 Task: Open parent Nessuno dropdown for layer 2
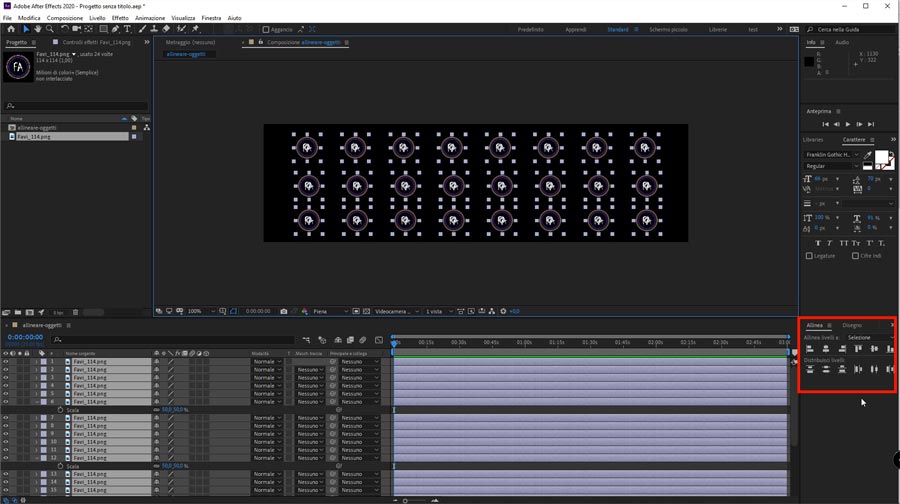point(360,370)
